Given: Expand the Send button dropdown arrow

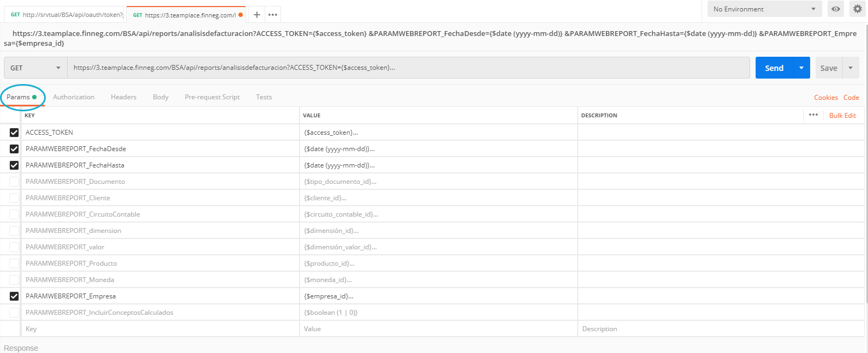Looking at the screenshot, I should [801, 68].
